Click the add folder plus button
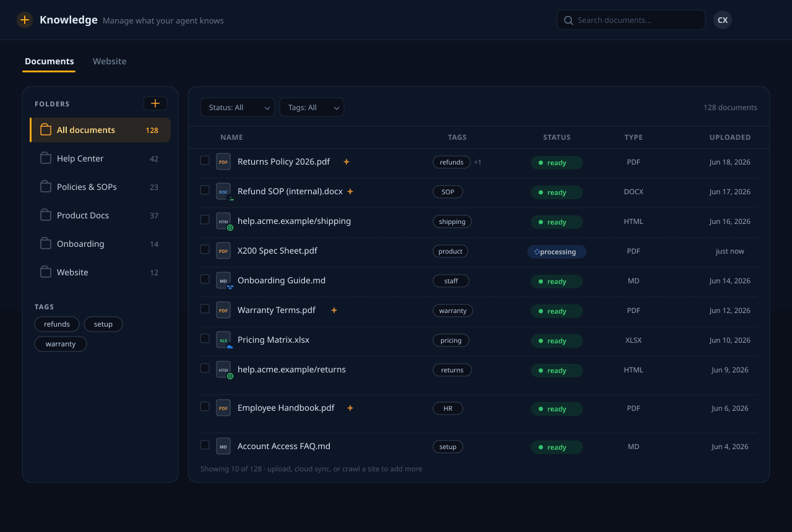 click(155, 103)
